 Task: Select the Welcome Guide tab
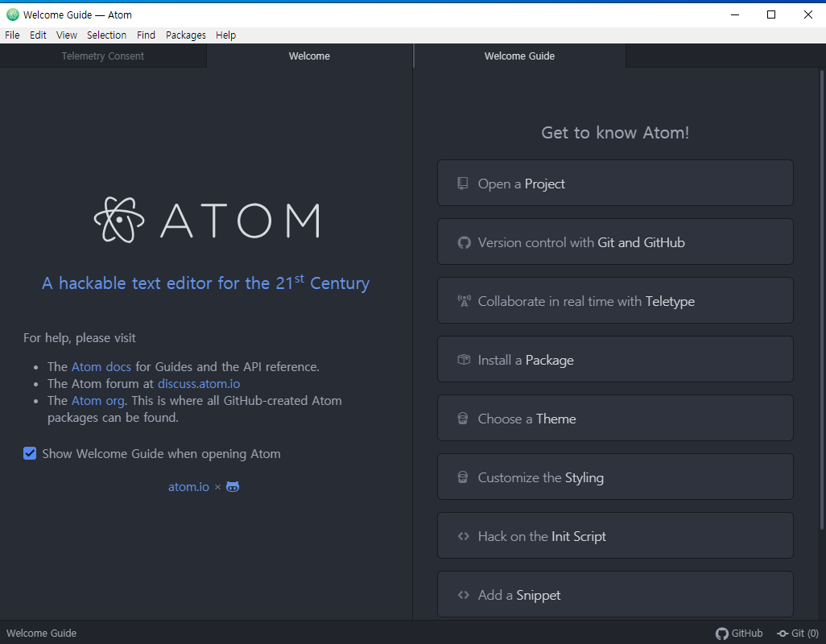click(519, 56)
